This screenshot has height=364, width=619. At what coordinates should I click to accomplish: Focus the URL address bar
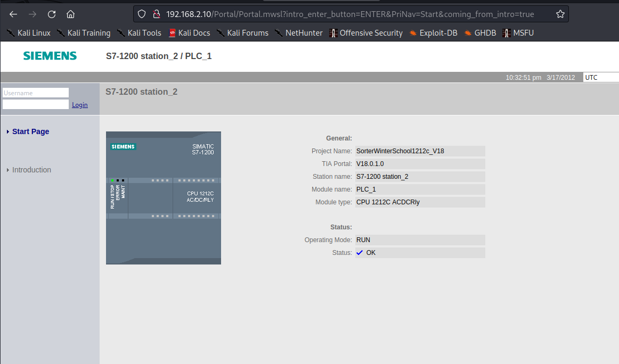(350, 14)
